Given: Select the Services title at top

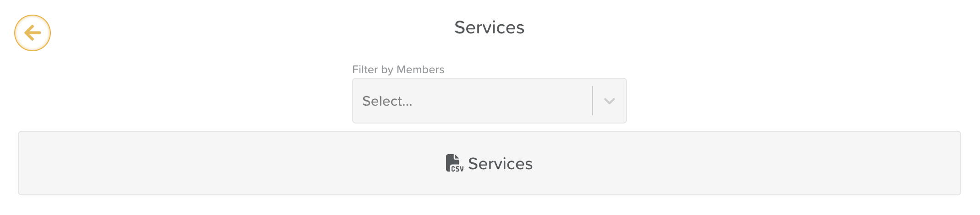Looking at the screenshot, I should click(489, 27).
